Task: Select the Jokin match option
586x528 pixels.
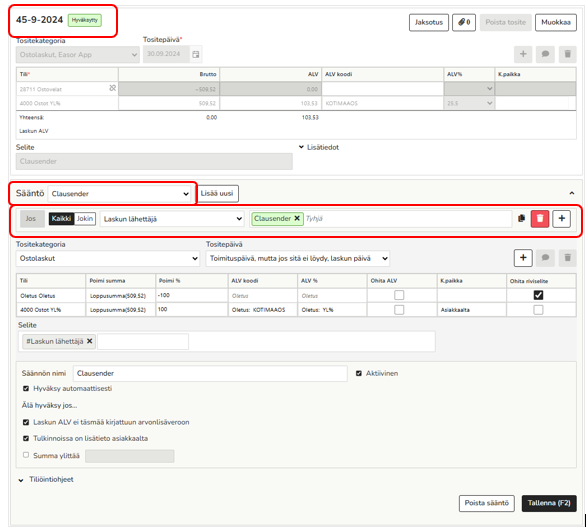Action: coord(85,219)
